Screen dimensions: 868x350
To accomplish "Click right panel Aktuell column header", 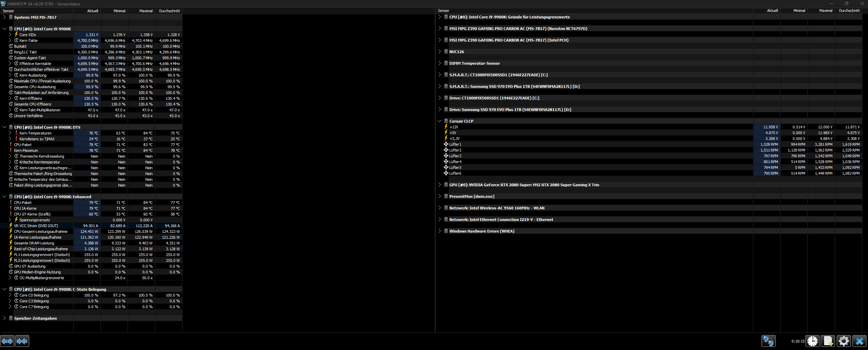I will pos(767,11).
